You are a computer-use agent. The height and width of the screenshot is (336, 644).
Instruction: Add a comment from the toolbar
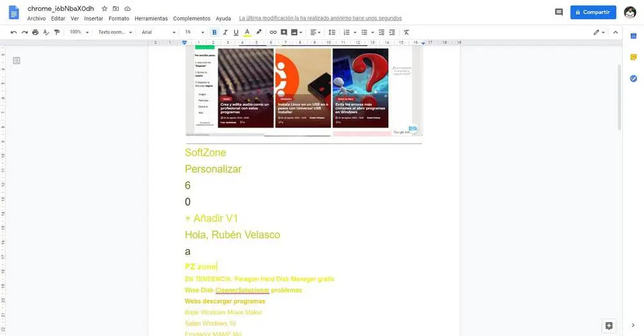[x=284, y=32]
